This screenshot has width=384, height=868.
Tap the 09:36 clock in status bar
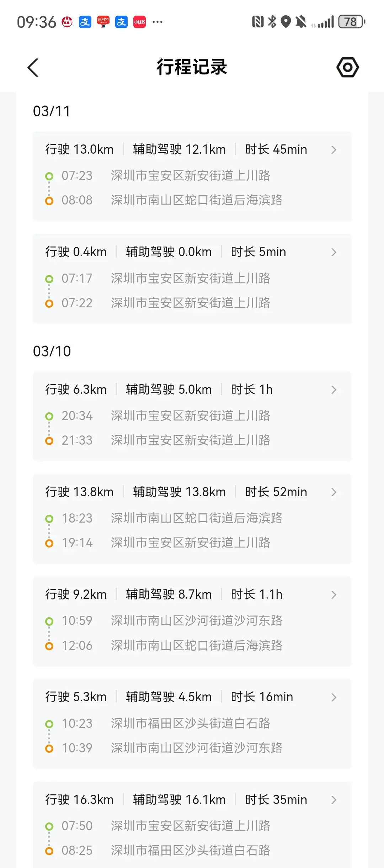point(37,22)
